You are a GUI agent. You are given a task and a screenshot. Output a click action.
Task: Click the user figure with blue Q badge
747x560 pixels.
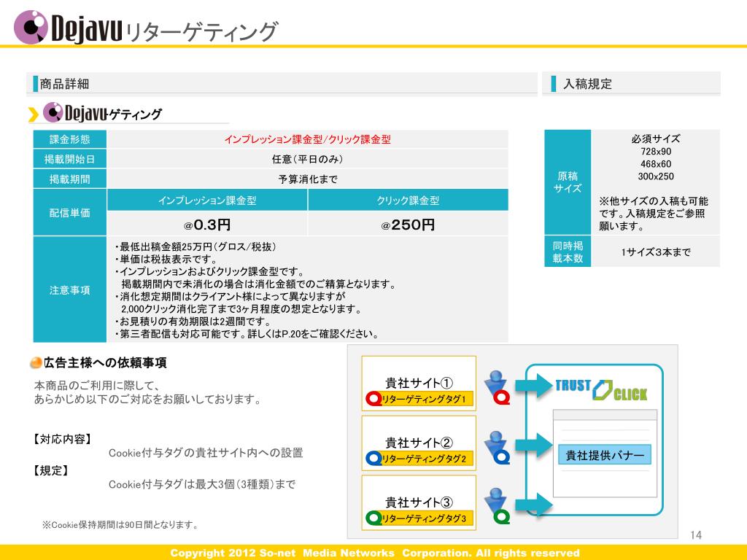coord(497,448)
